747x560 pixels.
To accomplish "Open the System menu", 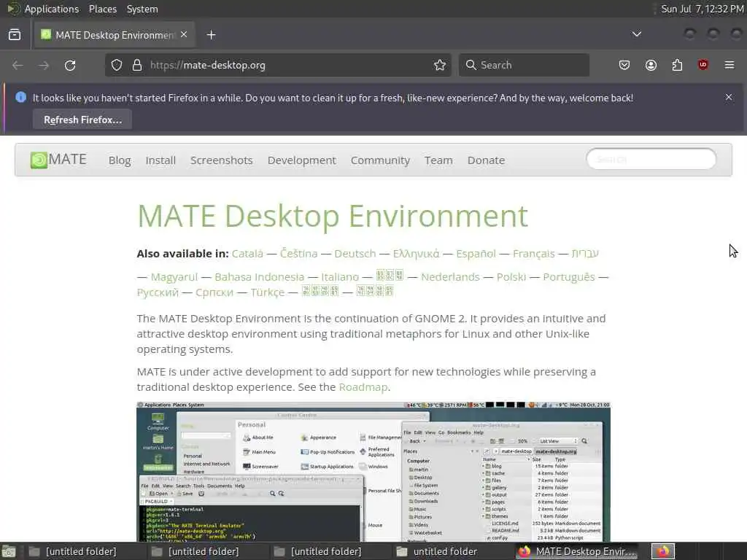I will click(142, 9).
